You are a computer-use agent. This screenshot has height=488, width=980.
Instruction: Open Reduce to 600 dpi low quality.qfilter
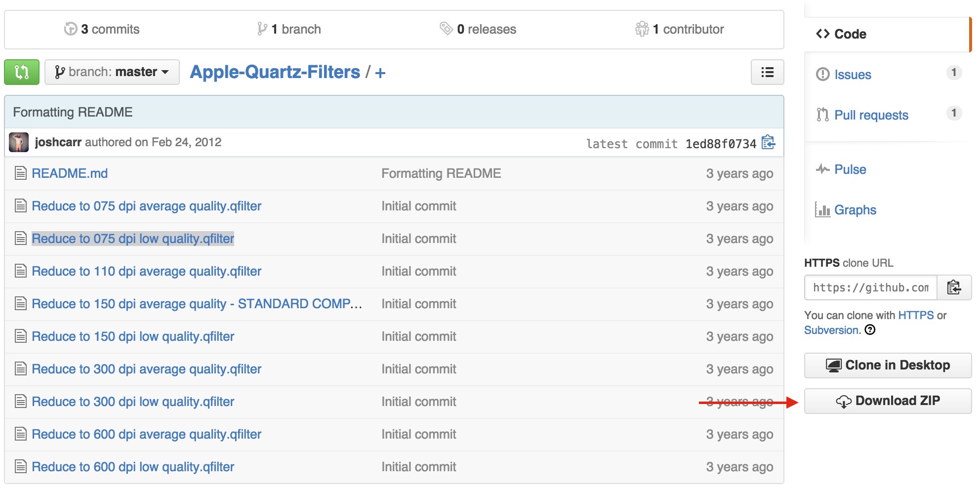(x=133, y=467)
